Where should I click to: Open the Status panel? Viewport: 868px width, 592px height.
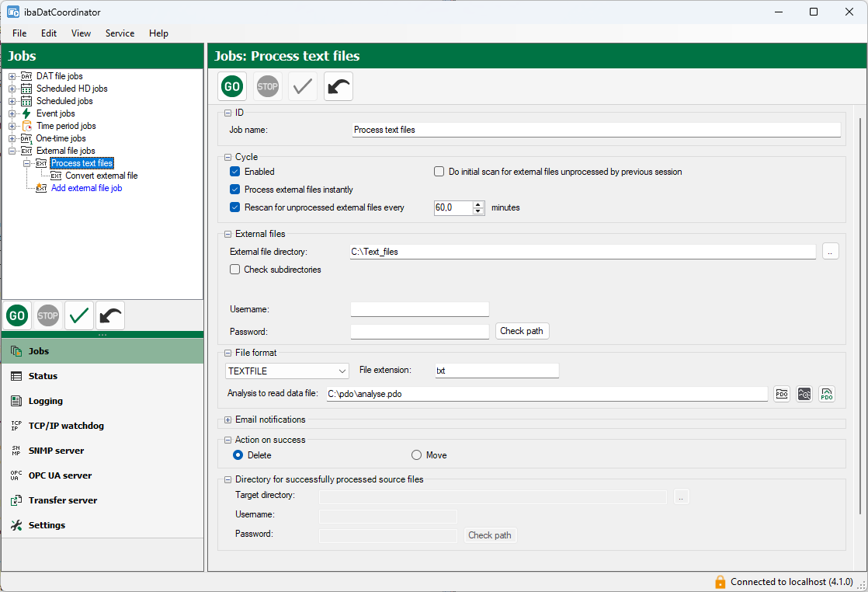[102, 376]
